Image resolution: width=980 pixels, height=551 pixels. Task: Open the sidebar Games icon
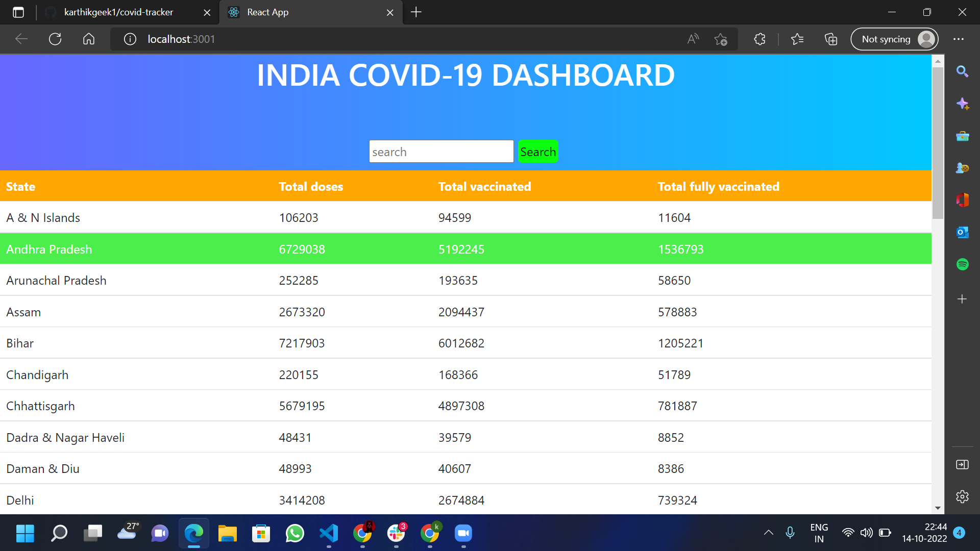962,168
